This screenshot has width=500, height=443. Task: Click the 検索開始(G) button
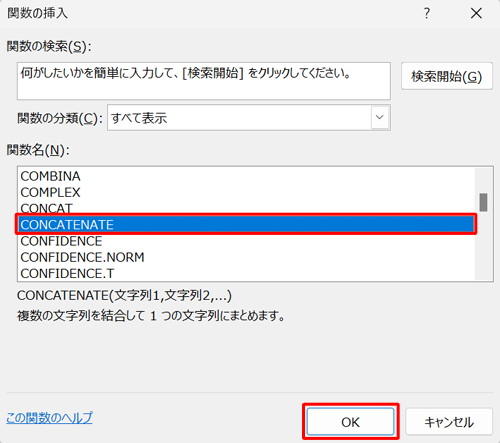pos(447,76)
